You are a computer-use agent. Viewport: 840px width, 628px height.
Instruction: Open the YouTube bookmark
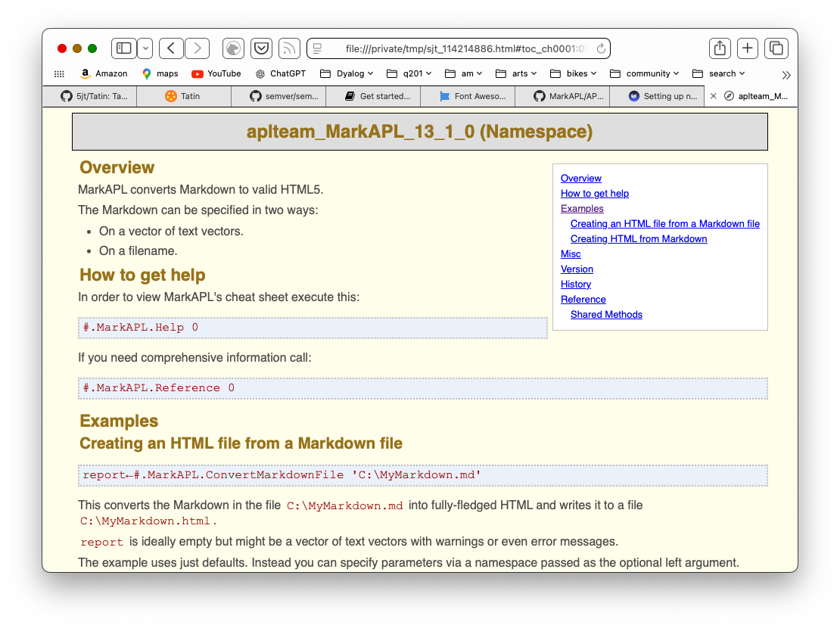point(216,73)
